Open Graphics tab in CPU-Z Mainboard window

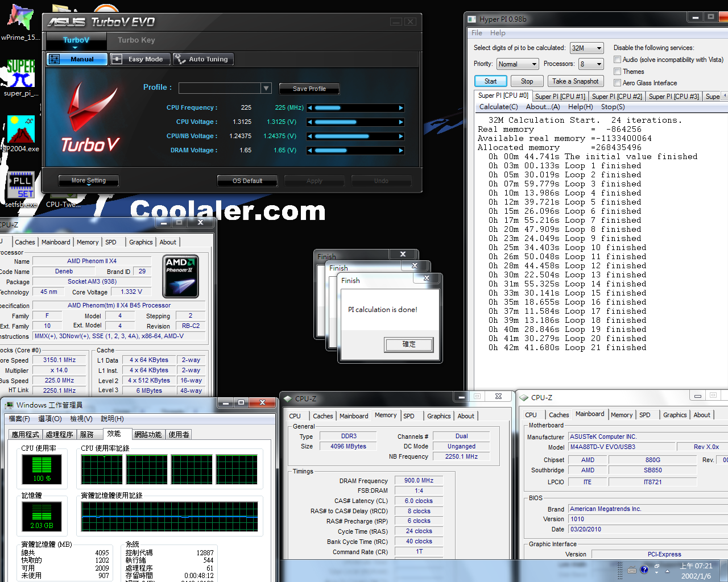tap(675, 415)
